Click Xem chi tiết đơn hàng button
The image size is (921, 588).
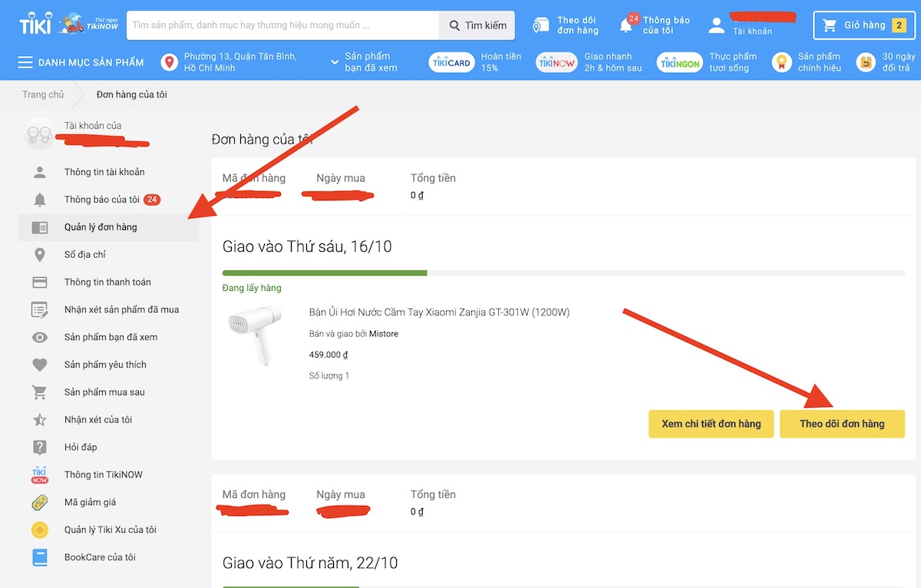[x=711, y=424]
